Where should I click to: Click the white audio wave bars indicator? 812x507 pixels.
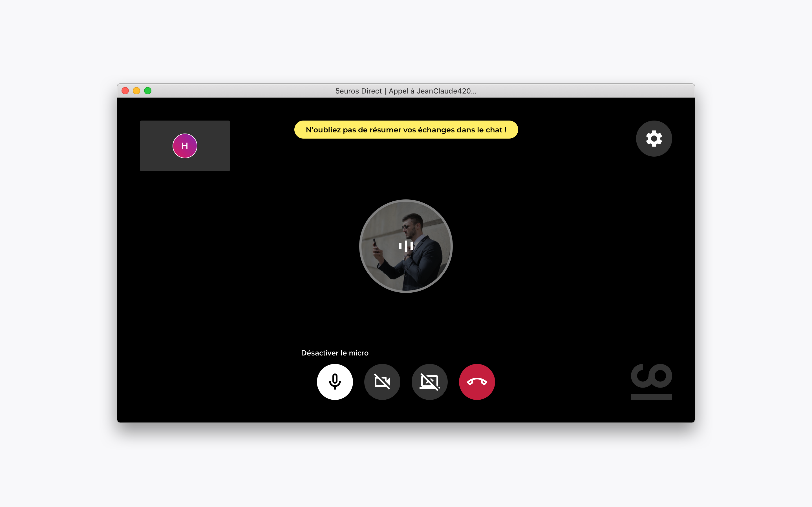pos(406,246)
